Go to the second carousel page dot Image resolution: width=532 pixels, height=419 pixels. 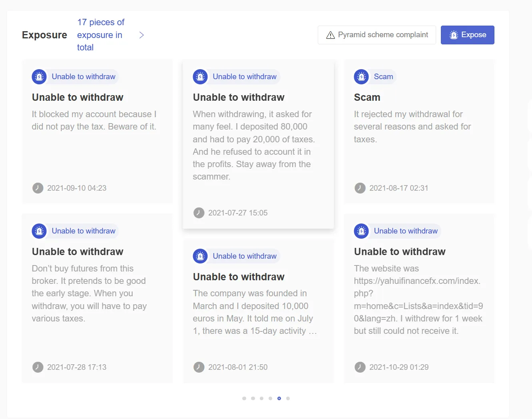(253, 398)
